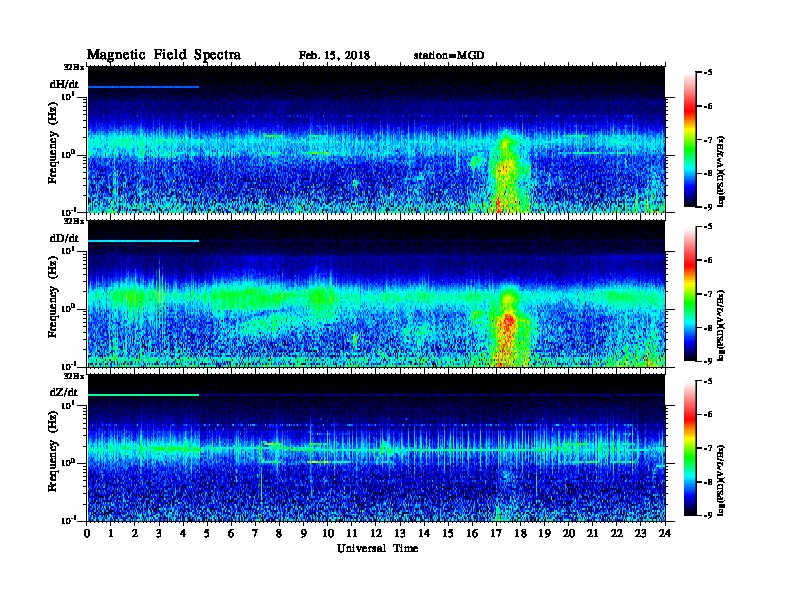
Task: Click the dZ/dt color scale bar
Action: (x=690, y=448)
